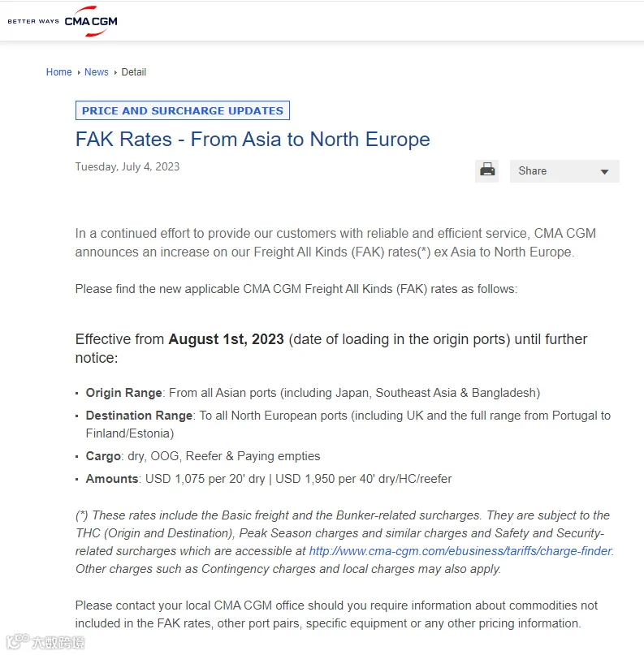Image resolution: width=644 pixels, height=655 pixels.
Task: Click the Destination Range bullet label
Action: [139, 416]
